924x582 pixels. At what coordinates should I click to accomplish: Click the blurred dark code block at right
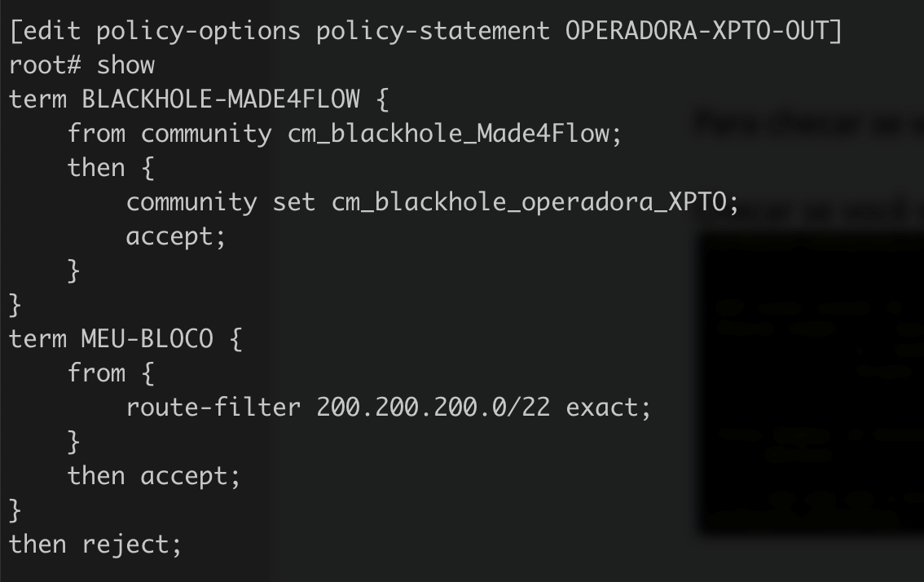(811, 383)
